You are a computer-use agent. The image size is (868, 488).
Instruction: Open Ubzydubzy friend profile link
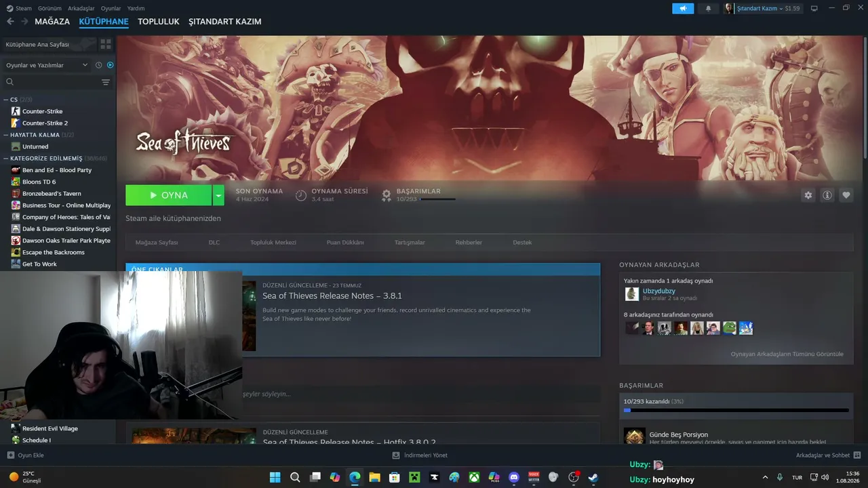tap(659, 291)
